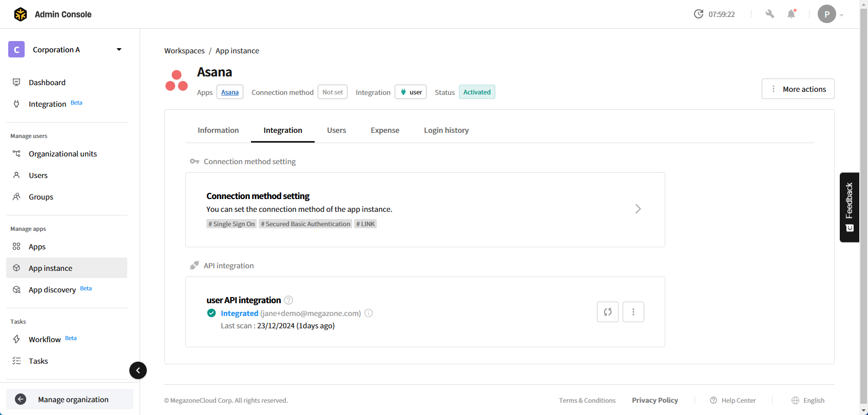Click the wrench tools icon in header
Screen dimensions: 868x415
pos(769,14)
